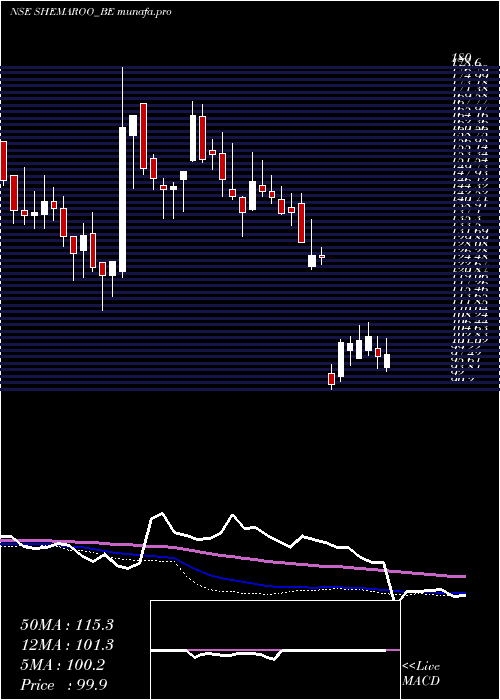The width and height of the screenshot is (500, 700).
Task: Click the 124.48 price axis label
Action: point(469,257)
